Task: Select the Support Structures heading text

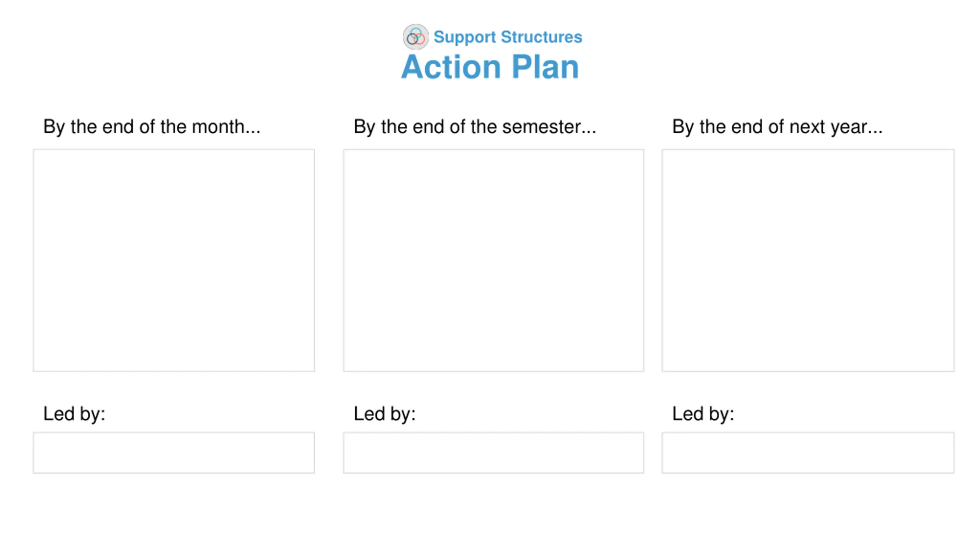Action: tap(508, 37)
